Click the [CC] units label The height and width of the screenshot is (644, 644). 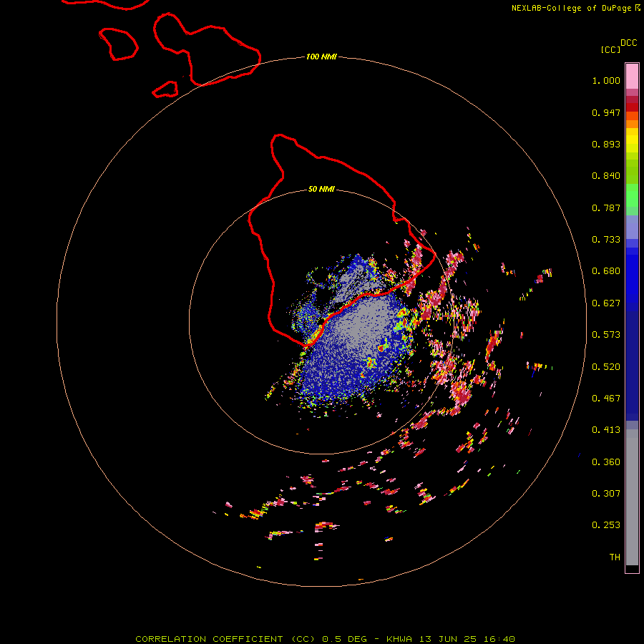[x=611, y=49]
